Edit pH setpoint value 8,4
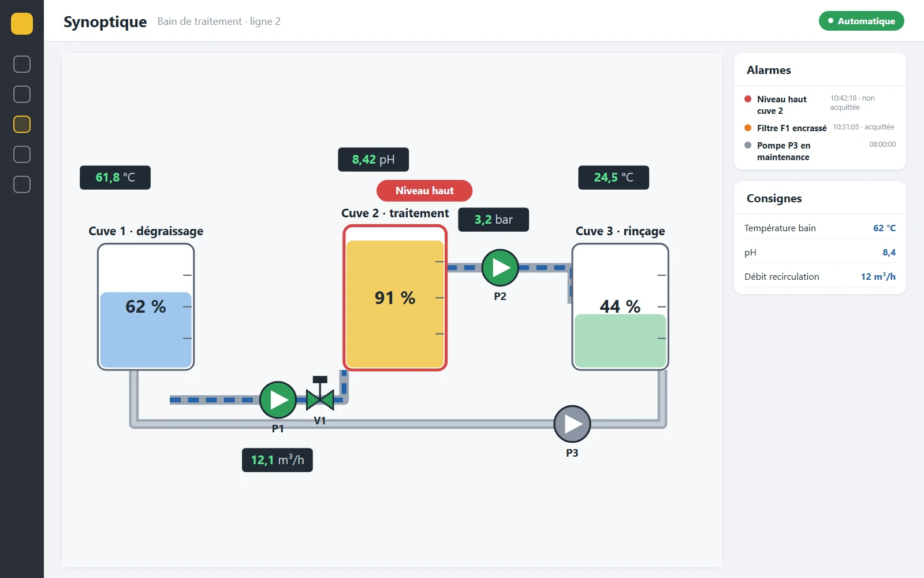Image resolution: width=924 pixels, height=578 pixels. tap(889, 252)
